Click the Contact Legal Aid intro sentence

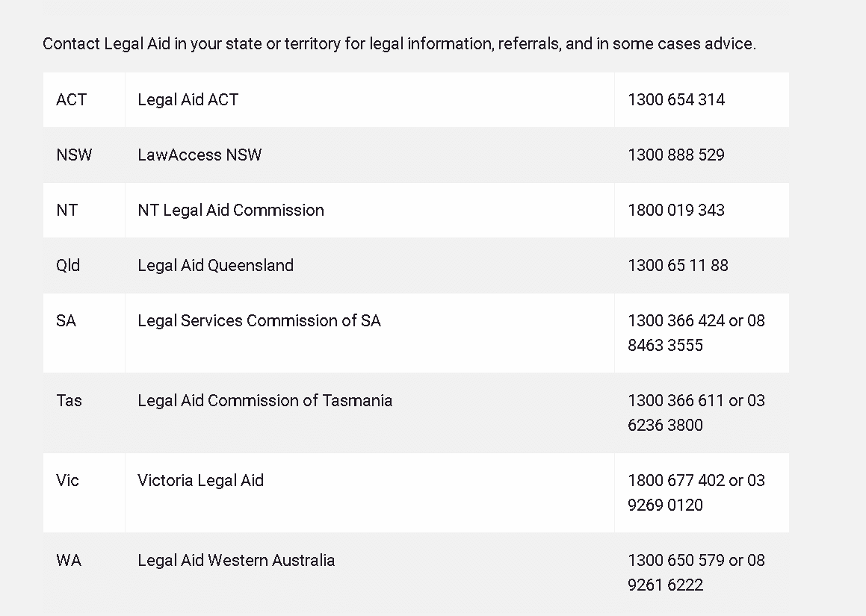pos(399,44)
